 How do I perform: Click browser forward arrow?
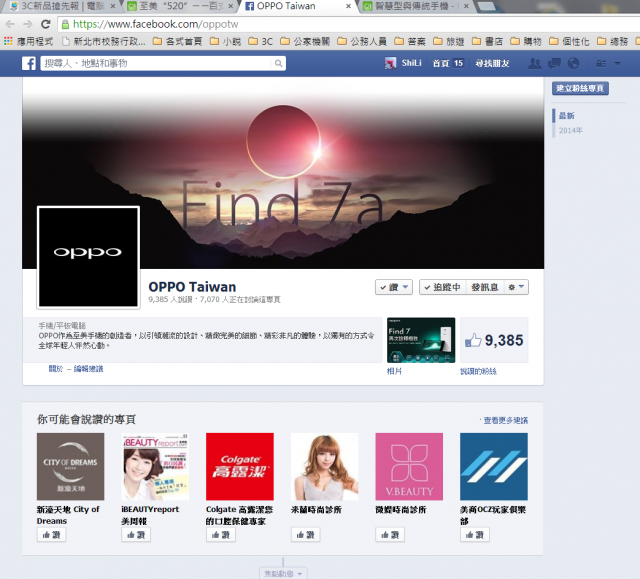[x=28, y=24]
